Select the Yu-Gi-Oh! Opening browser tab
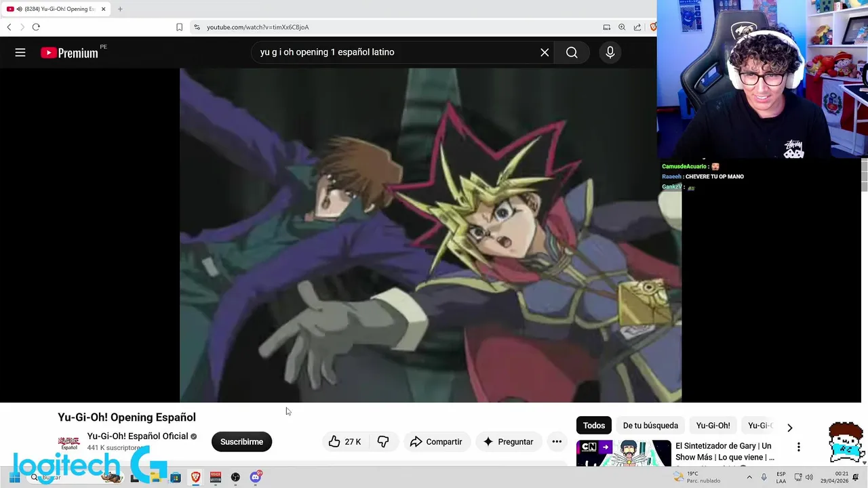Screen dimensions: 868x488 click(x=56, y=9)
